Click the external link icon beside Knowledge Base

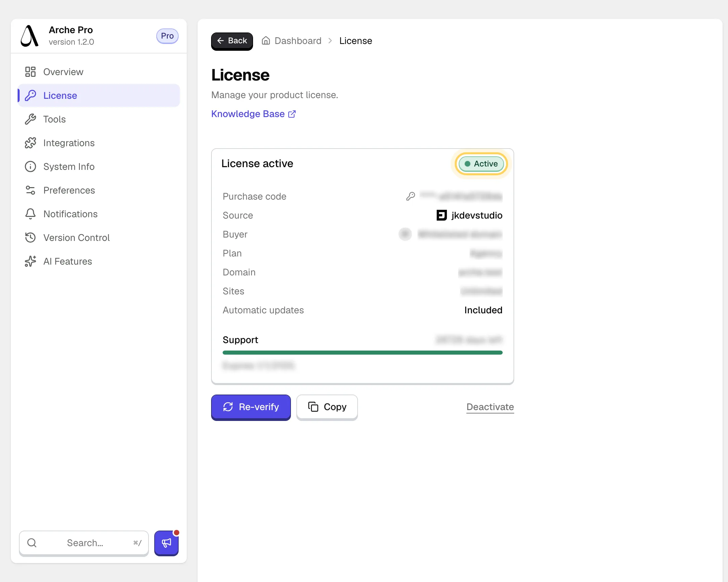click(292, 114)
